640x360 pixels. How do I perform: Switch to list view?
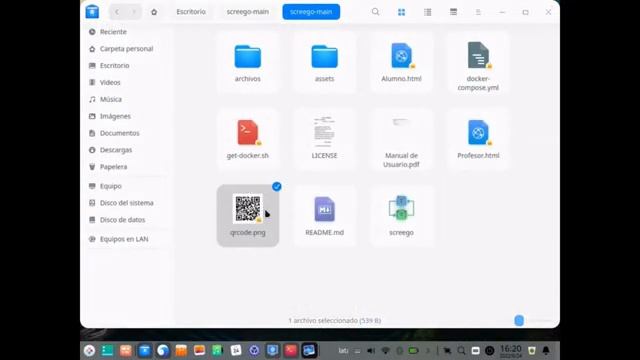pos(428,12)
